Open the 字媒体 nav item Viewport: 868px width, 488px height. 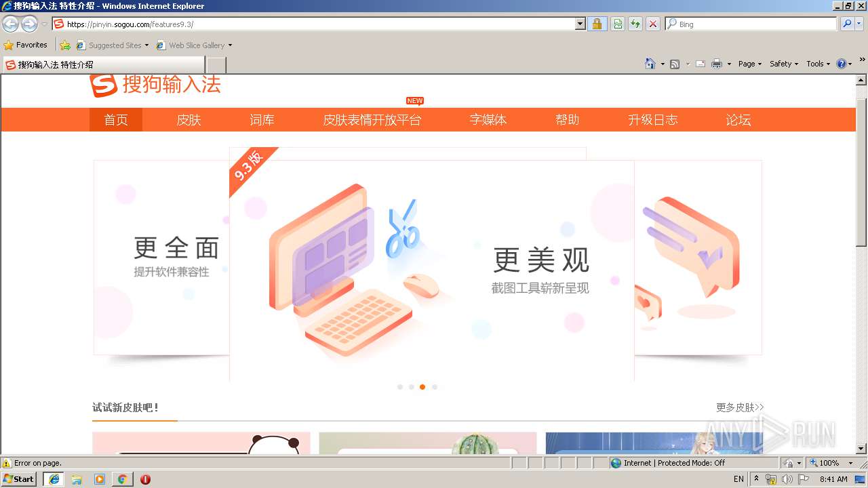pyautogui.click(x=488, y=120)
